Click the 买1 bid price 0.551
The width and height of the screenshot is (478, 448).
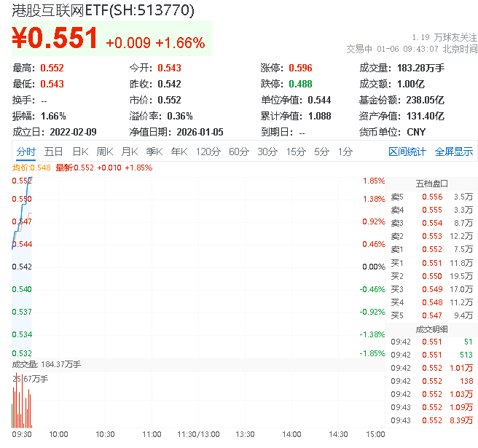tap(431, 262)
